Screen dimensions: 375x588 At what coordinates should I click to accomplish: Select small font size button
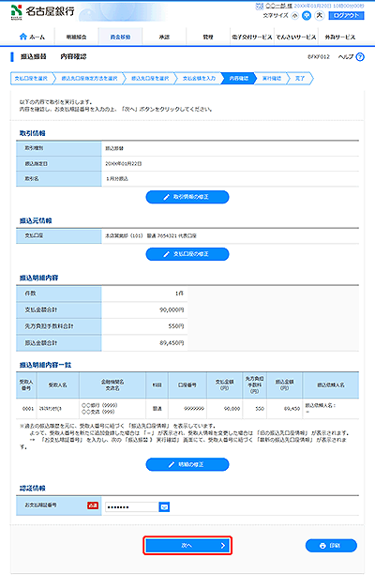(x=295, y=15)
